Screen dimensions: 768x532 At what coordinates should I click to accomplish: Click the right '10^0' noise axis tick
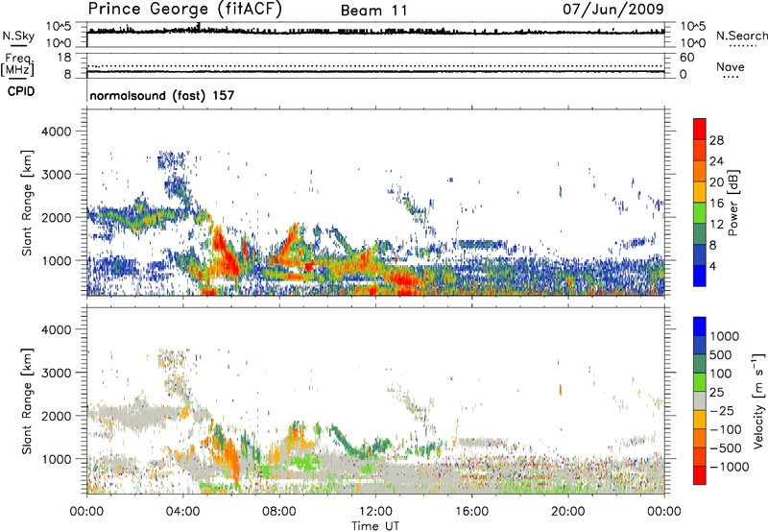692,42
